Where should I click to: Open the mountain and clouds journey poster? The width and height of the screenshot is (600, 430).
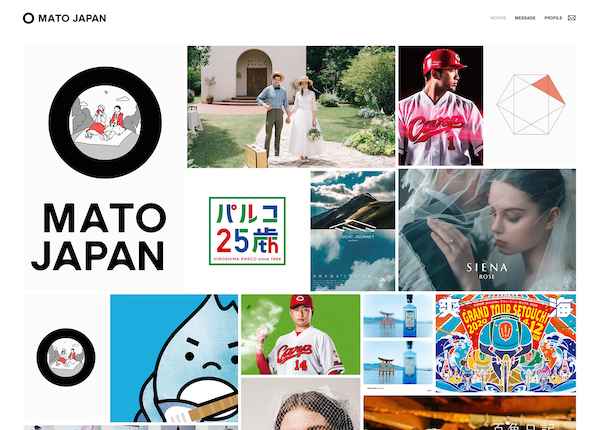coord(352,231)
